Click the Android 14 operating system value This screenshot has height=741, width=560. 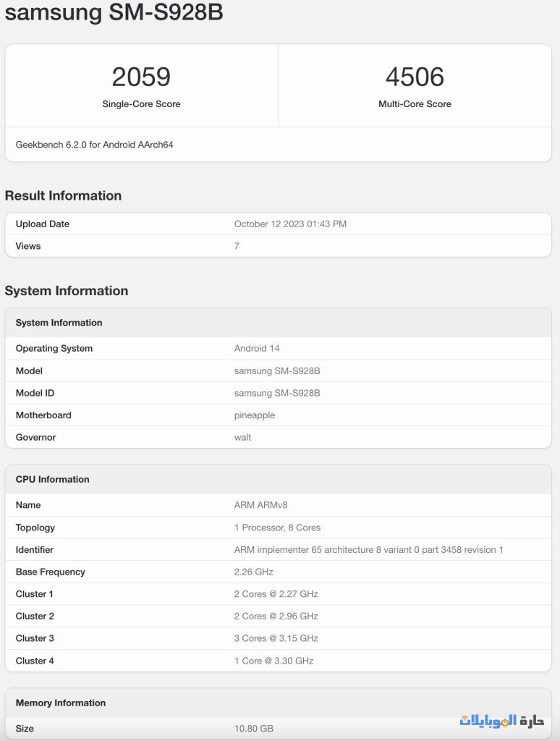point(257,349)
